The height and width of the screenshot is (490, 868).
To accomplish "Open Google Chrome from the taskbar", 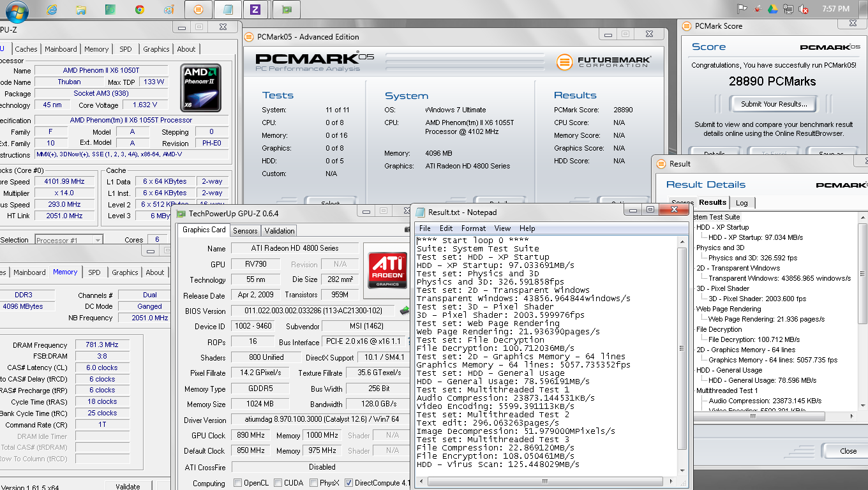I will pyautogui.click(x=140, y=10).
